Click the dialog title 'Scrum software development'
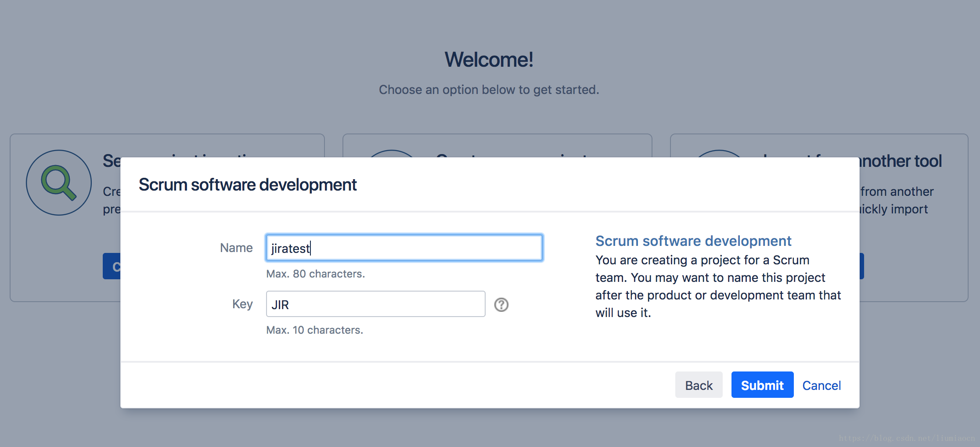 pos(248,185)
